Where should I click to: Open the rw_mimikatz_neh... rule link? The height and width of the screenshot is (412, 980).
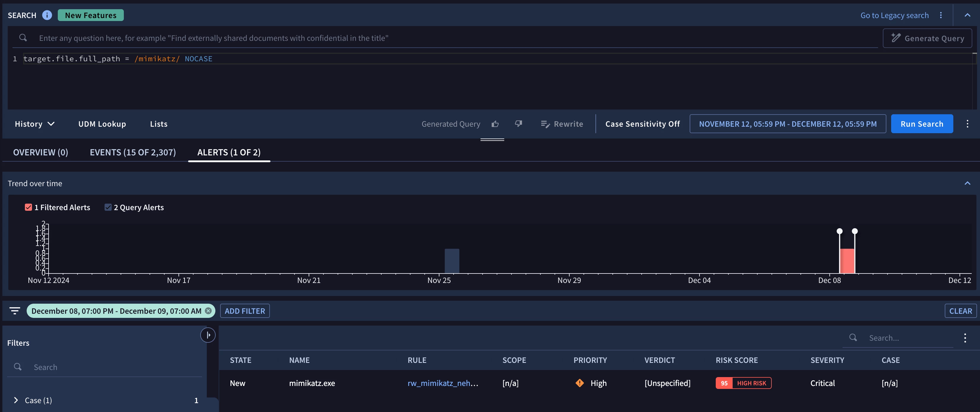click(x=442, y=383)
